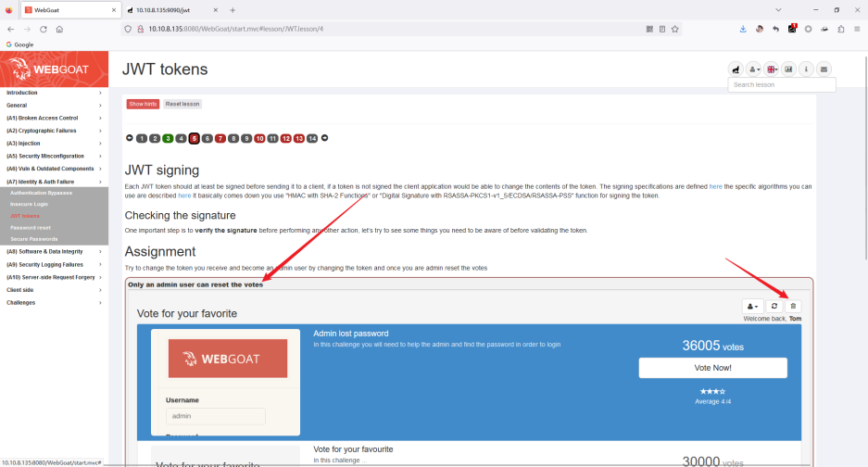Viewport: 868px width, 467px height.
Task: Open lesson page 14
Action: (x=312, y=138)
